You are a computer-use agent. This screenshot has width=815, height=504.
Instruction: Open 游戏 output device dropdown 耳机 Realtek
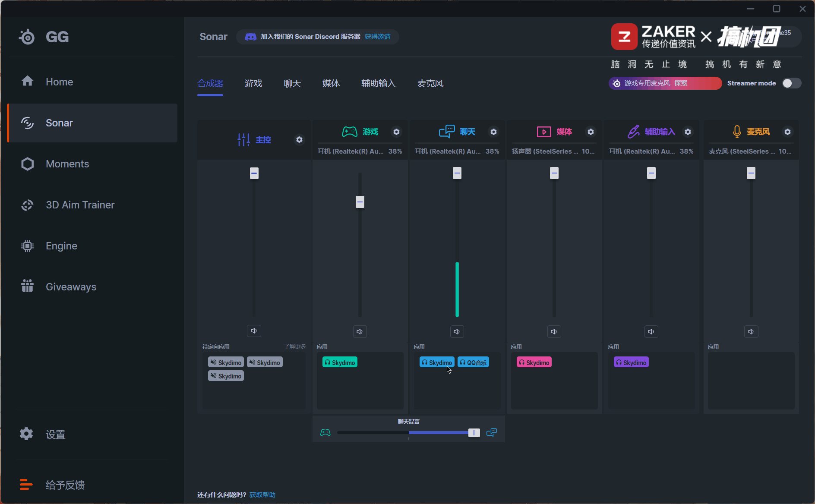(360, 151)
